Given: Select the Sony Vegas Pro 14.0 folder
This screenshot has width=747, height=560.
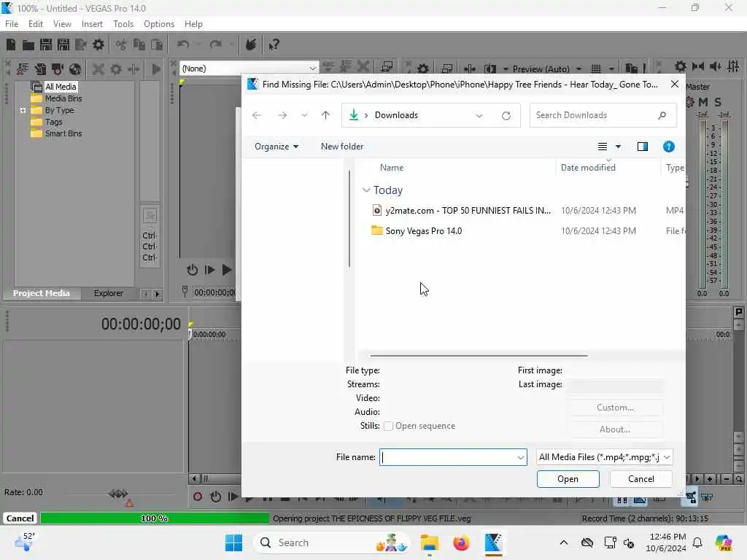Looking at the screenshot, I should click(424, 231).
